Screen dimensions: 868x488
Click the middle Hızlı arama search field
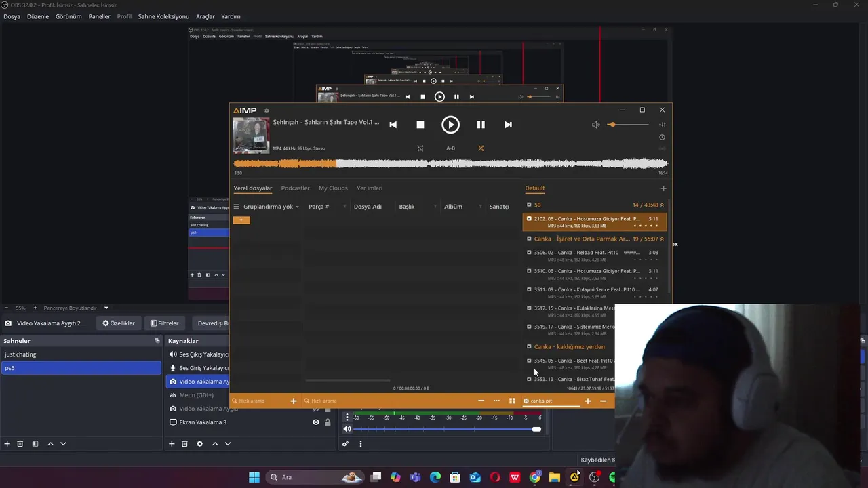coord(390,401)
